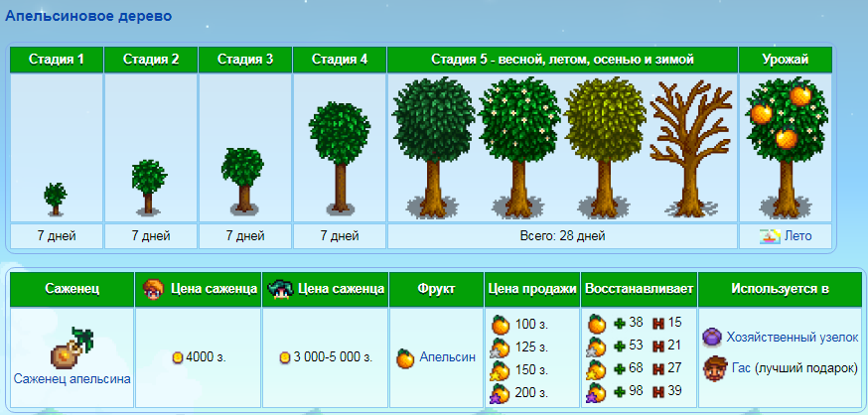Click the iridium orange in the 98 energy row
This screenshot has width=868, height=415.
pyautogui.click(x=596, y=392)
